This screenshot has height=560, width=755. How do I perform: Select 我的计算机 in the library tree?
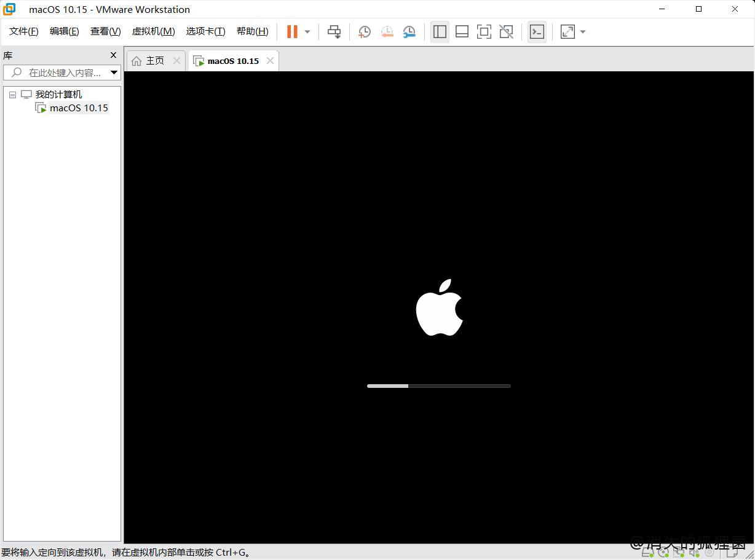coord(58,94)
